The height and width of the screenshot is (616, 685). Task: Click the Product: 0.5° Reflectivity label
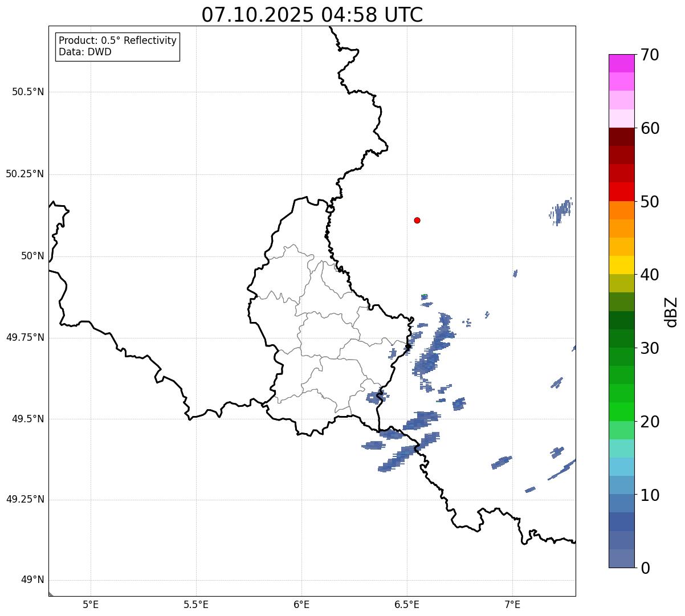coord(118,40)
